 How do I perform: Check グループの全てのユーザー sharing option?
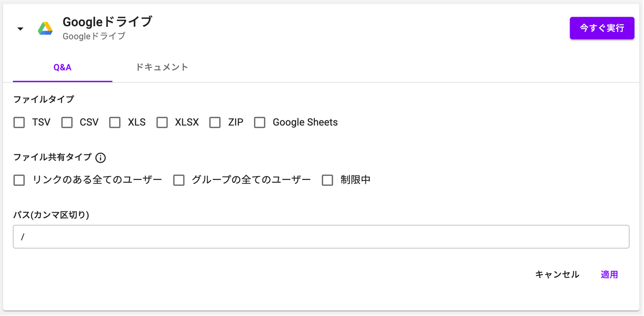[179, 180]
